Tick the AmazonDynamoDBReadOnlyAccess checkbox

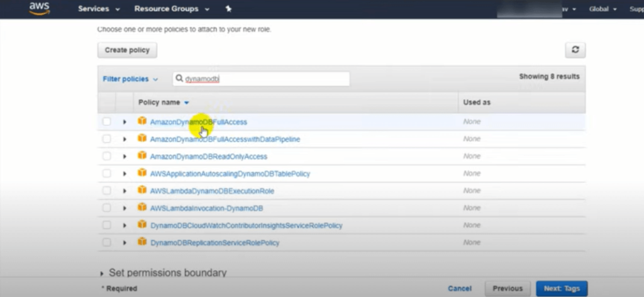point(107,156)
